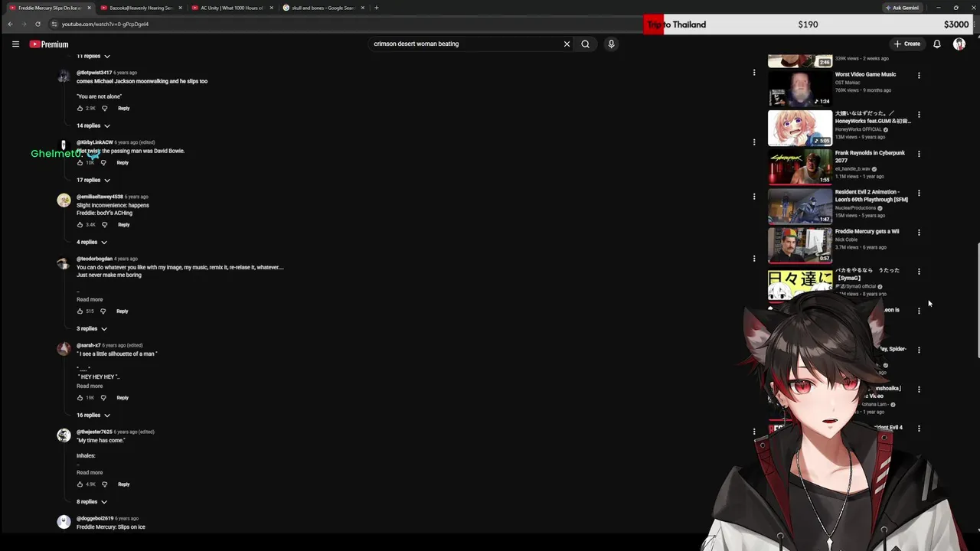Like the comment by @sarah-x7
980x551 pixels.
pos(80,397)
